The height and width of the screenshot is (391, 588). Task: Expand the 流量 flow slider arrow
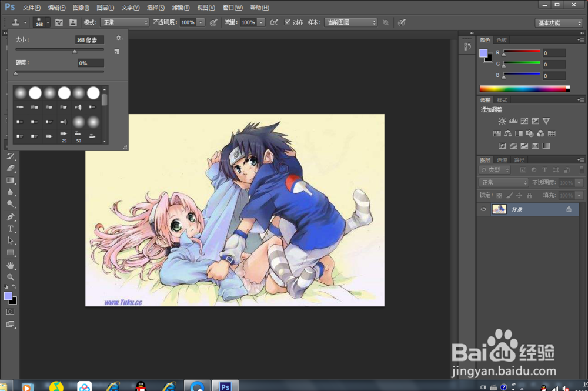point(262,22)
